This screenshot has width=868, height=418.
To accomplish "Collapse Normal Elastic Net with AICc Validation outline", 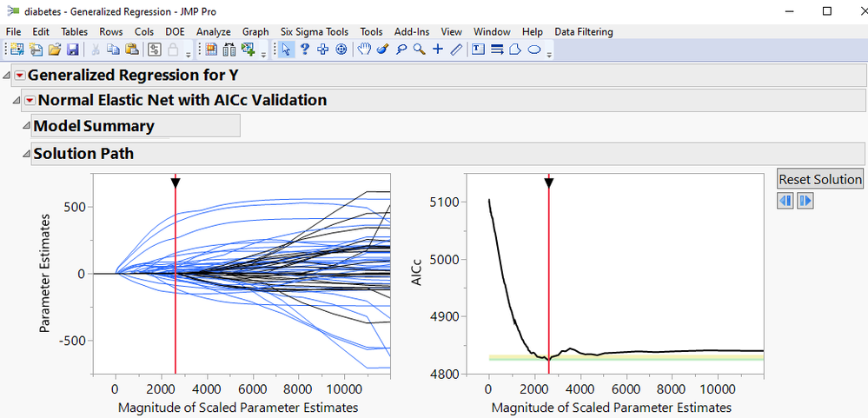I will click(x=17, y=100).
